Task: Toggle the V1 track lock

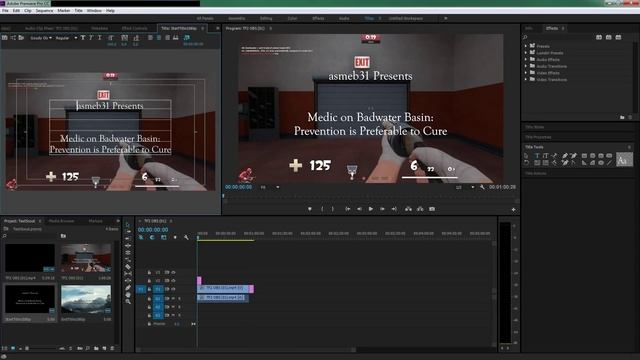Action: point(149,289)
